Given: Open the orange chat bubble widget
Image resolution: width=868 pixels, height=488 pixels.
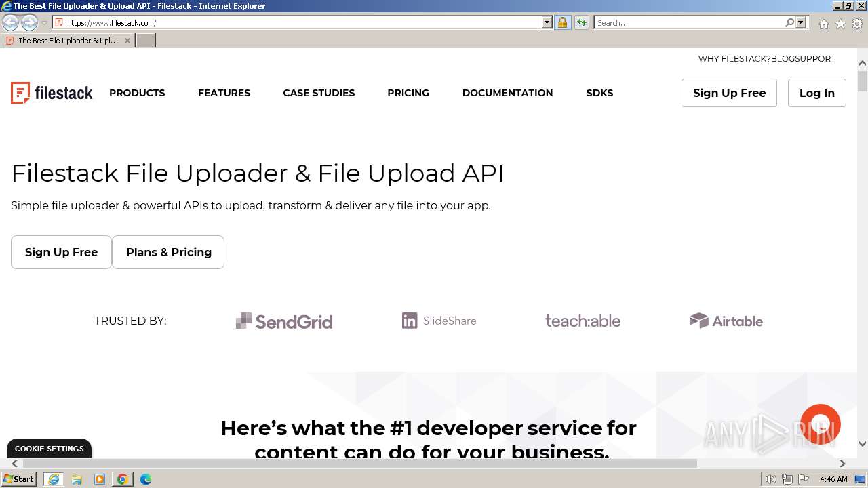Looking at the screenshot, I should tap(821, 424).
